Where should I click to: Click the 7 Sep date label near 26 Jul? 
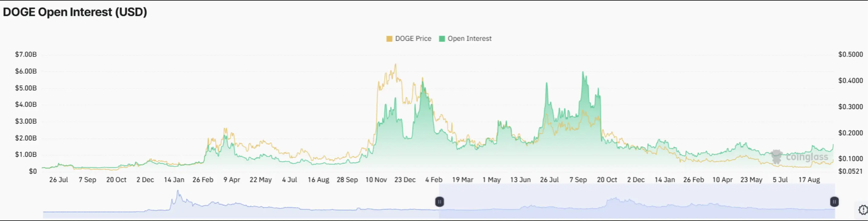click(x=87, y=180)
